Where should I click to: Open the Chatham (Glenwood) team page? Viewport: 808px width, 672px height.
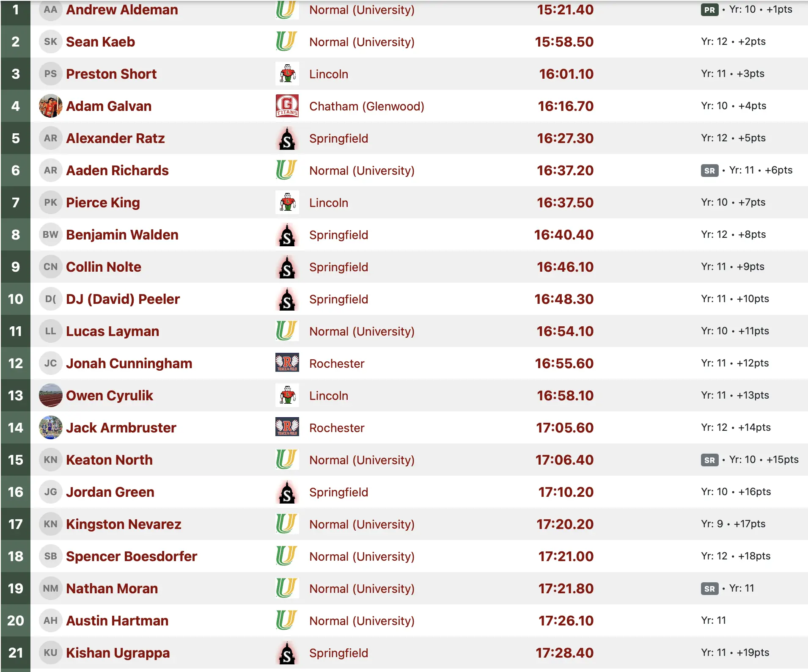(366, 106)
